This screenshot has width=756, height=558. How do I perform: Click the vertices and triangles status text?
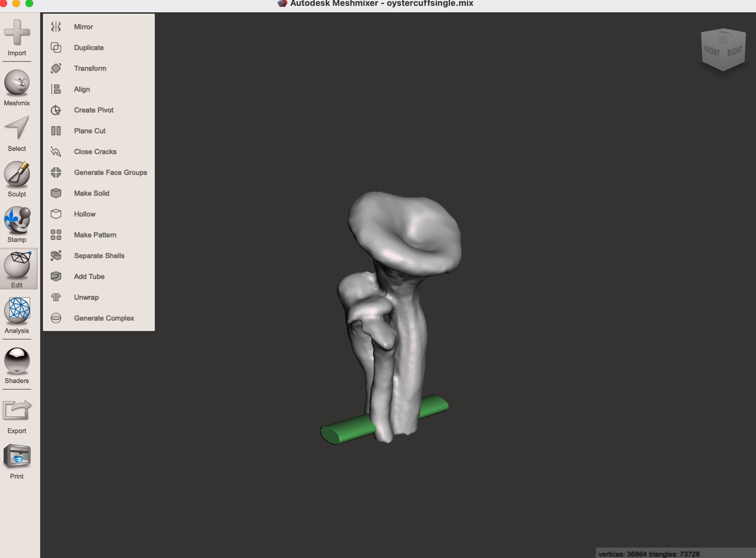pos(649,554)
